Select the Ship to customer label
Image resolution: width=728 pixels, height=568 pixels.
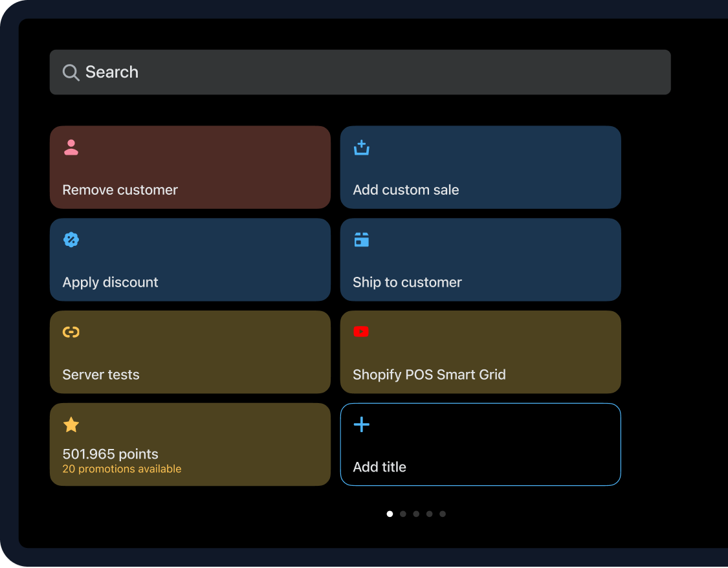click(407, 282)
